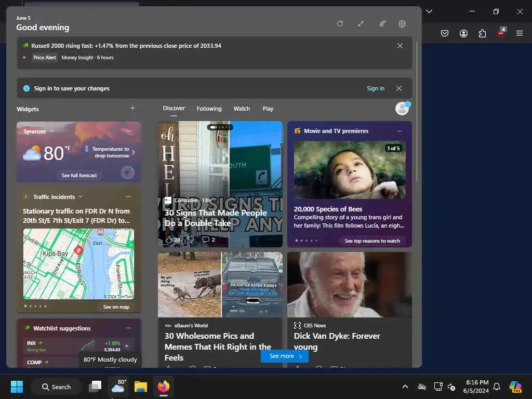Image resolution: width=532 pixels, height=399 pixels.
Task: Open 30 Wholesome Pics and Memes article
Action: (218, 347)
